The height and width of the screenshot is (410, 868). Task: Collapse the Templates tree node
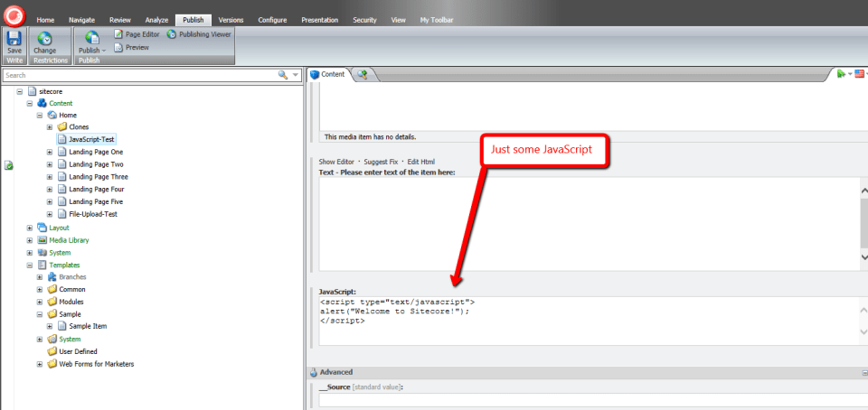[30, 266]
